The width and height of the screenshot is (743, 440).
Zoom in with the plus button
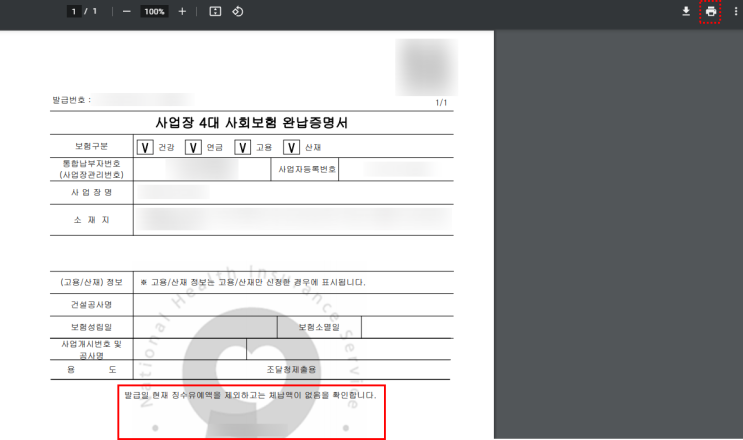[x=182, y=11]
